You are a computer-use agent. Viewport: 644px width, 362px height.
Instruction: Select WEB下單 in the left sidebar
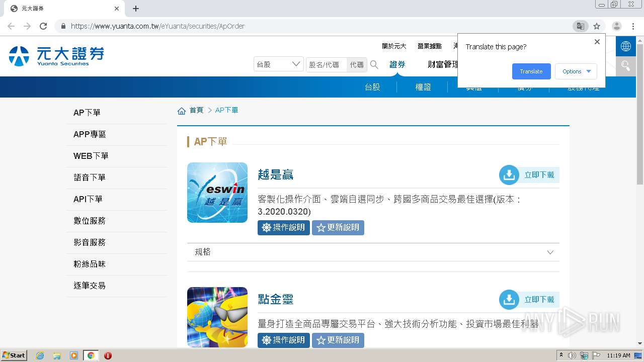coord(117,156)
